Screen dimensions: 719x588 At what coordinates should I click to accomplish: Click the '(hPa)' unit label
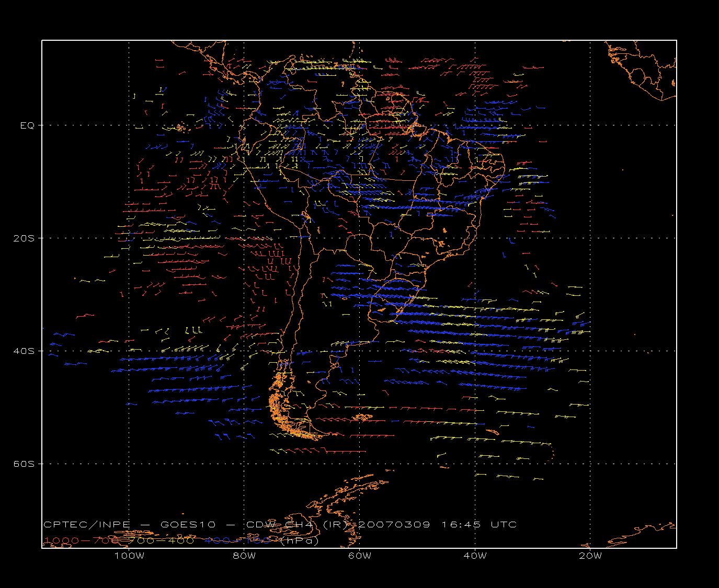click(299, 540)
